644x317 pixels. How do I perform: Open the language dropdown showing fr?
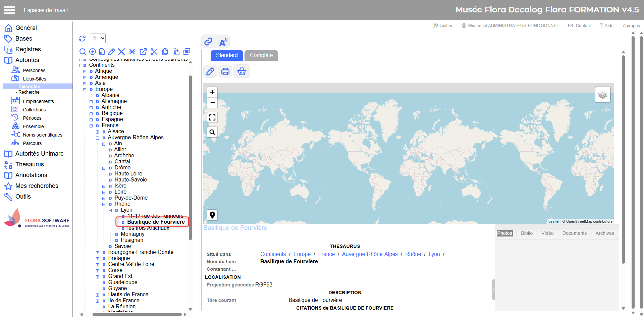[x=98, y=39]
